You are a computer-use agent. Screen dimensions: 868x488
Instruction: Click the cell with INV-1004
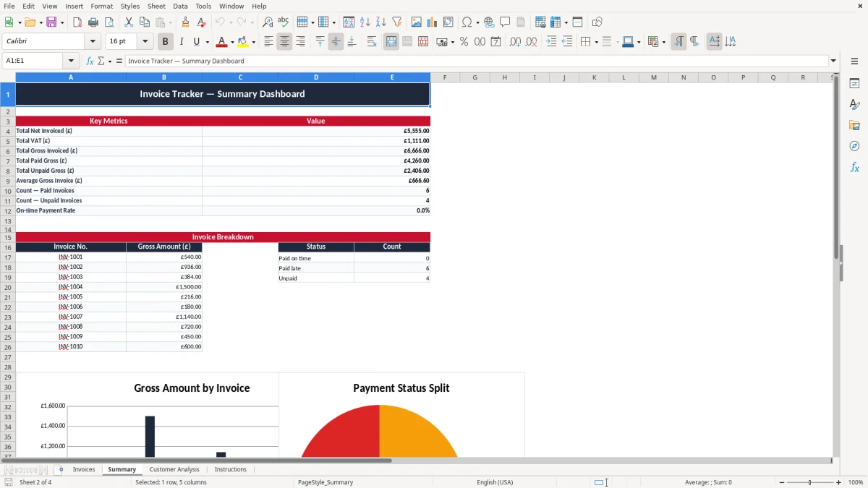coord(71,287)
